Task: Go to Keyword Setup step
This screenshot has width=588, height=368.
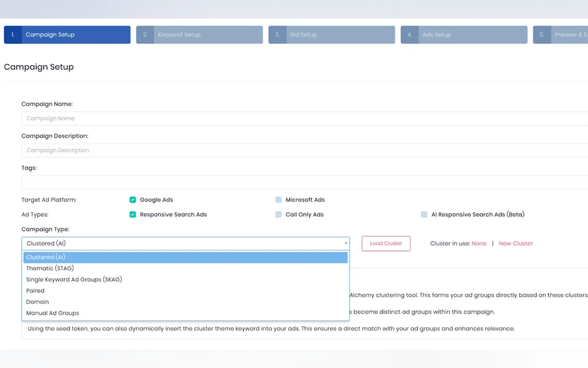Action: click(199, 35)
